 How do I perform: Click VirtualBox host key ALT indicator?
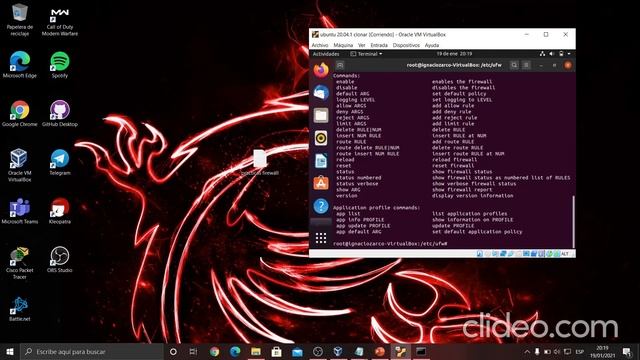pos(564,254)
